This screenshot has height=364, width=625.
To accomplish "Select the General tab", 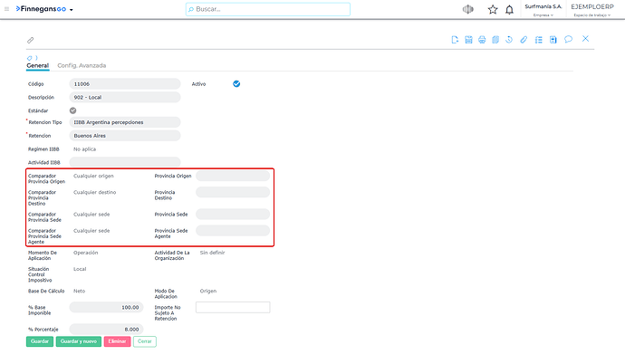I will point(37,66).
